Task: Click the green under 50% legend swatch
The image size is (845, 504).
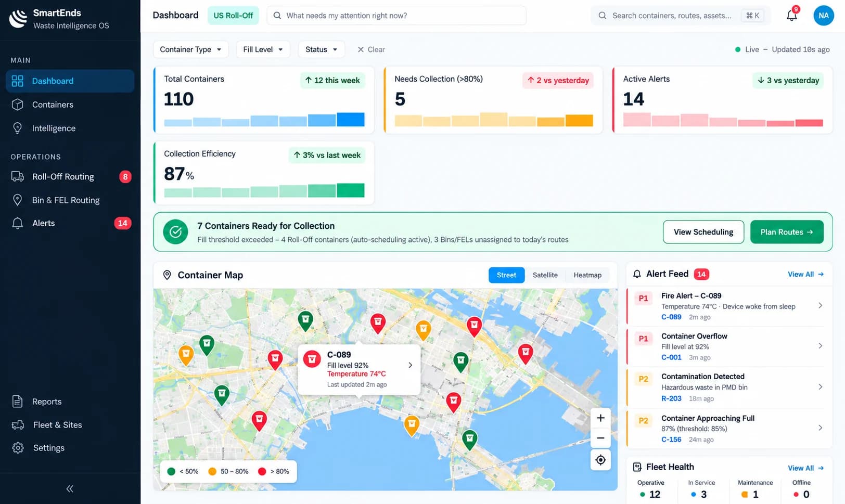Action: tap(171, 471)
